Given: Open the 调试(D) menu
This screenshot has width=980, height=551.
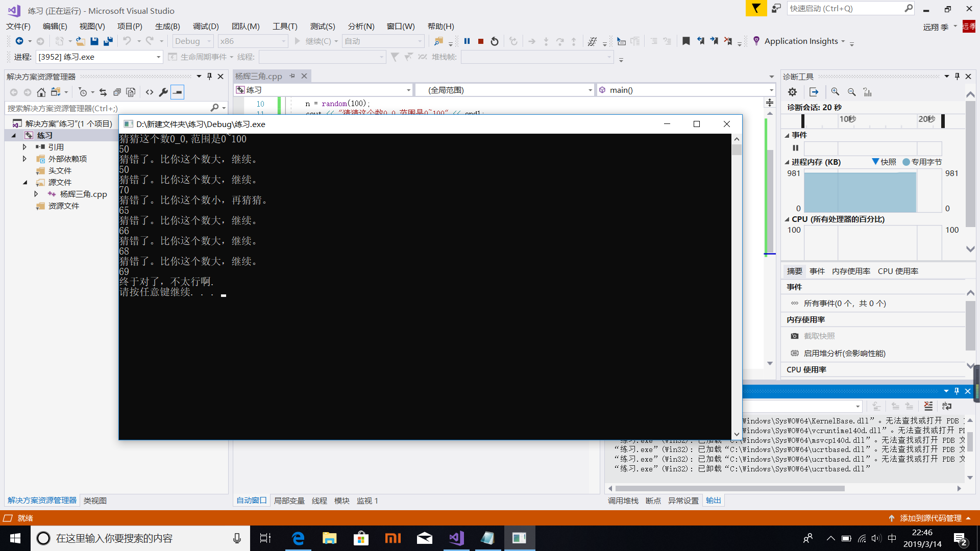Looking at the screenshot, I should 206,26.
